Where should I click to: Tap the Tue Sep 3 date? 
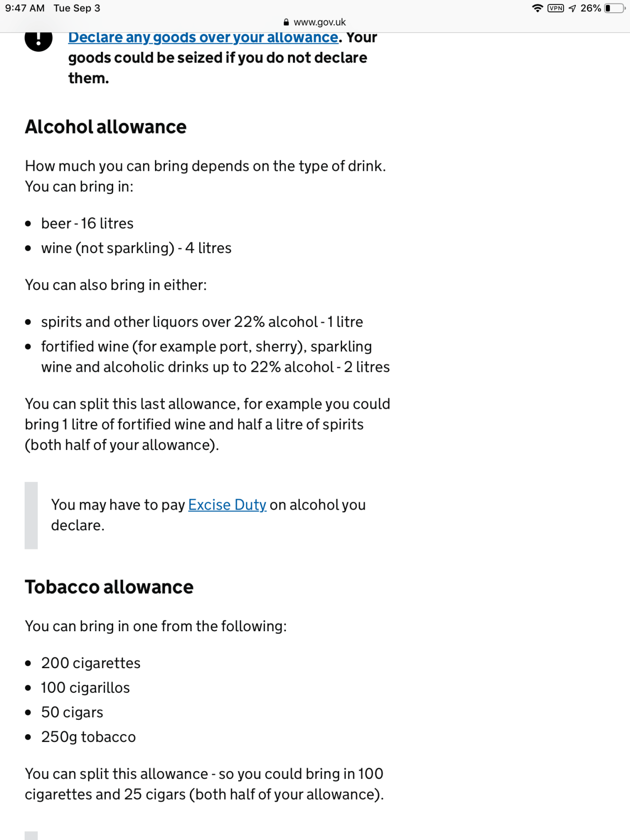77,8
